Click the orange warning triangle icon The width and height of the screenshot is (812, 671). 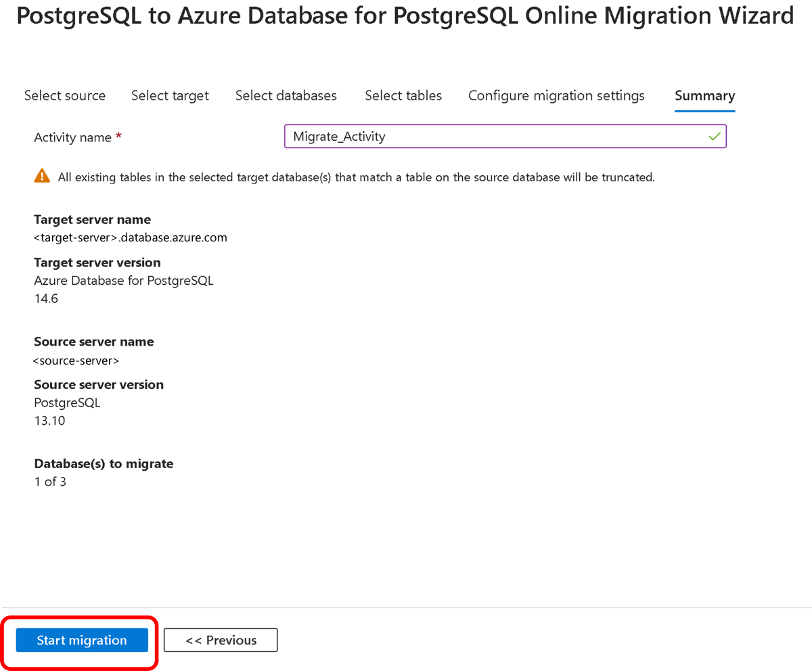coord(42,176)
